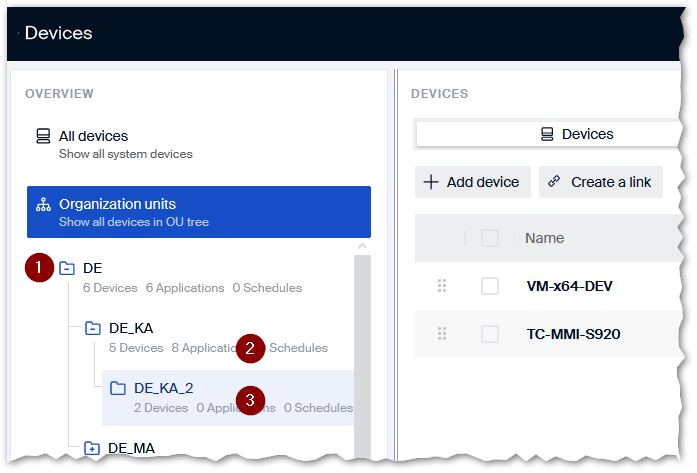Click the DE_KA_2 folder icon
The width and height of the screenshot is (697, 473).
(x=117, y=388)
